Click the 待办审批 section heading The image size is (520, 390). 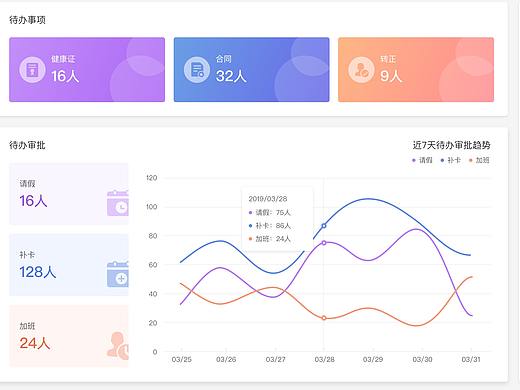(x=27, y=145)
